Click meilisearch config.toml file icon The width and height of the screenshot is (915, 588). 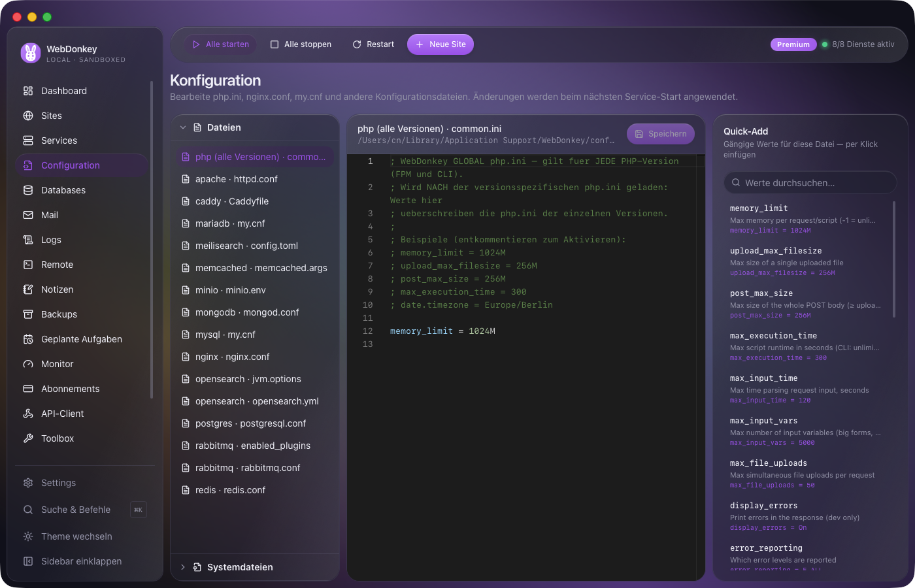click(x=186, y=246)
